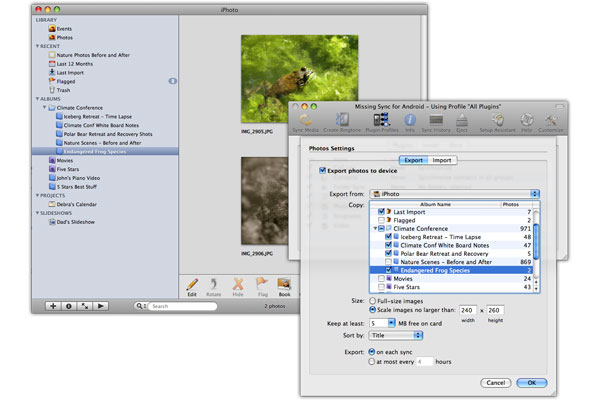This screenshot has height=400, width=600.
Task: Collapse Climate Conference in the Copy list
Action: point(375,229)
